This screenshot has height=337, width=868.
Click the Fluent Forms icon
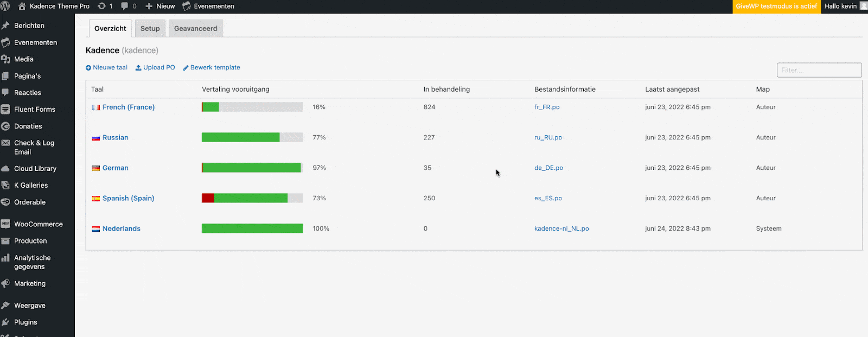pyautogui.click(x=5, y=109)
